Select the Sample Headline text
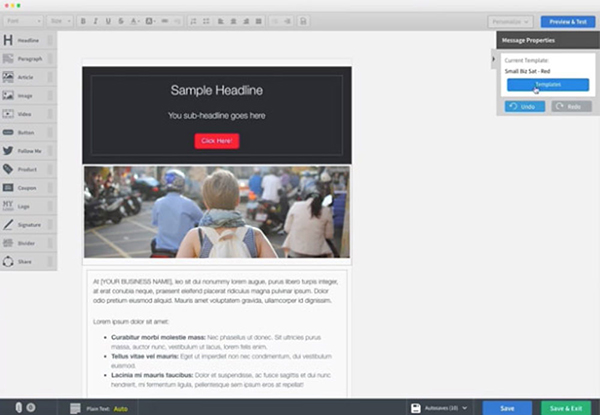600x415 pixels. [x=217, y=90]
